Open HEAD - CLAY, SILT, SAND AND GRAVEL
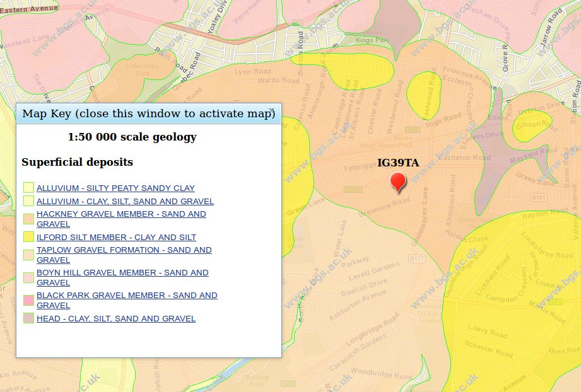 115,318
